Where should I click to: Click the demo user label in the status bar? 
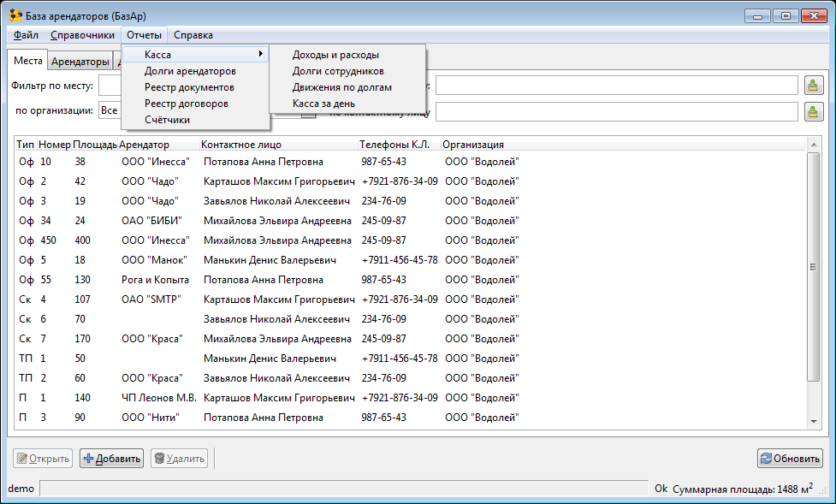[21, 489]
